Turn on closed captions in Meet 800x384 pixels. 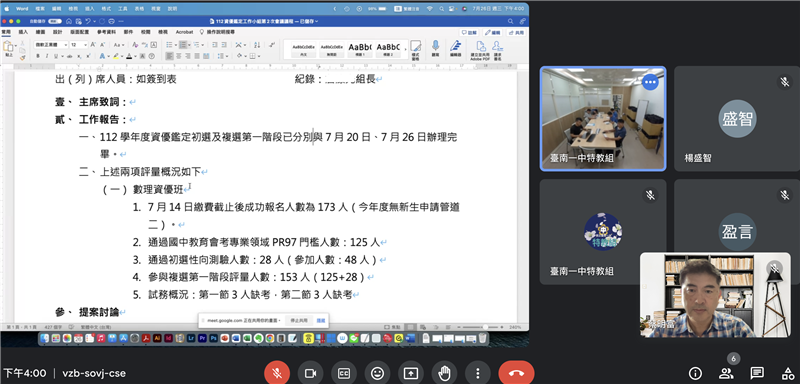coord(343,373)
